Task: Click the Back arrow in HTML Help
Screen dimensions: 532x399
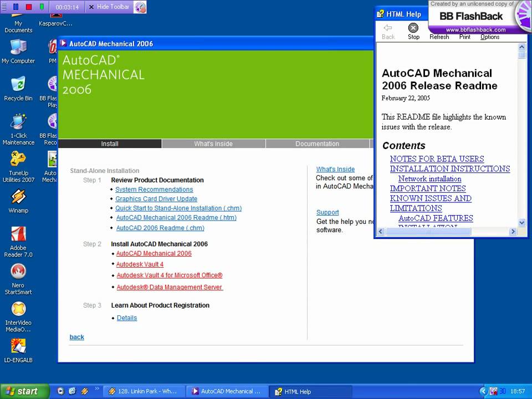Action: (x=388, y=31)
